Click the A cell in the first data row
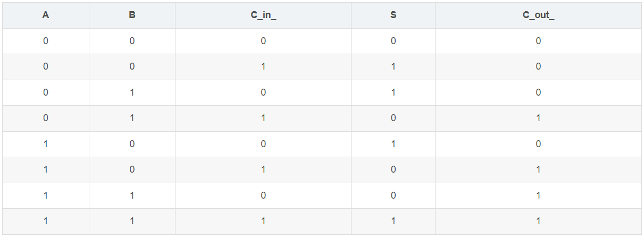Image resolution: width=644 pixels, height=239 pixels. [x=46, y=41]
